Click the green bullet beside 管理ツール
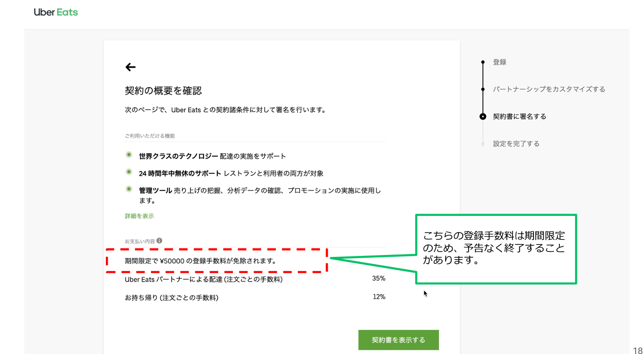This screenshot has height=354, width=644. click(x=129, y=189)
